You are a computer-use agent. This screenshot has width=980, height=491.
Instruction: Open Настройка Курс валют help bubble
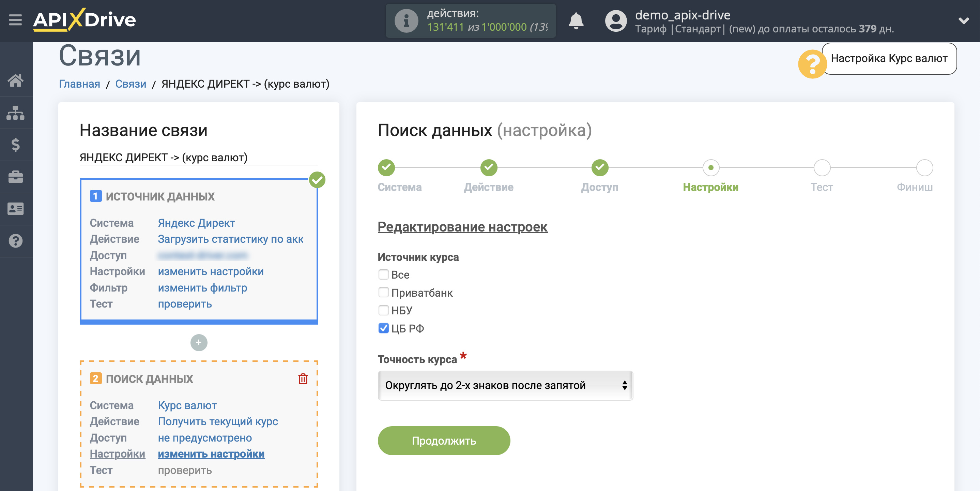click(x=889, y=59)
